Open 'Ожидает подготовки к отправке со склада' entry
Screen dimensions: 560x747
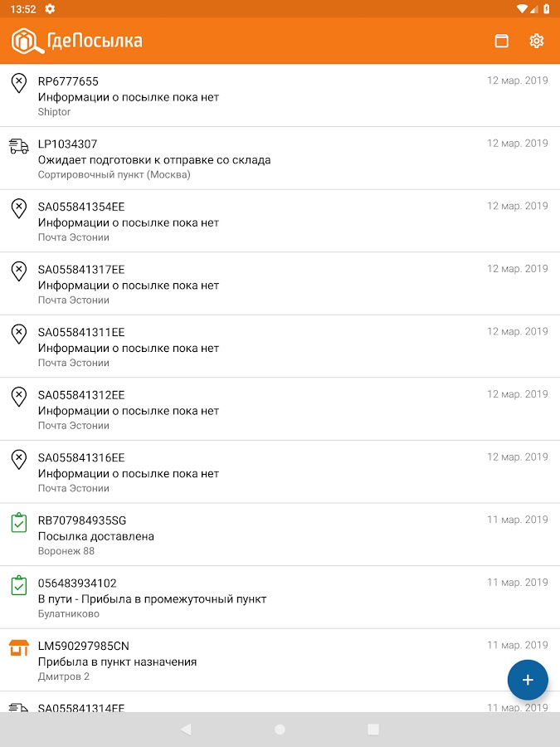[x=154, y=159]
